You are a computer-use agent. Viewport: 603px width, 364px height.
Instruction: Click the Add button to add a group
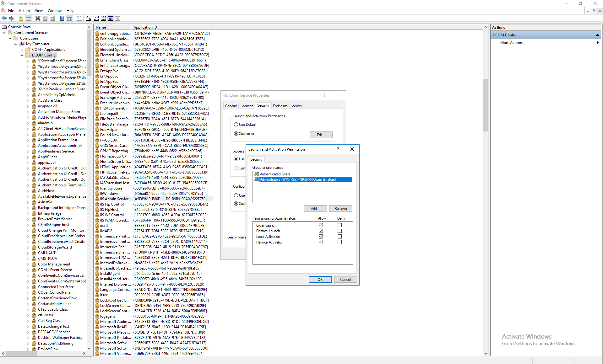coord(315,208)
